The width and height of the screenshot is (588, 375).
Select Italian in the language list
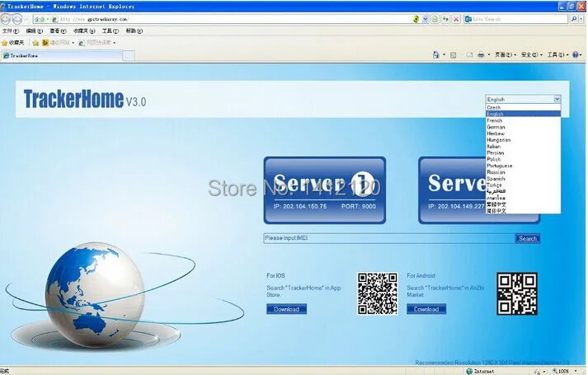coord(523,147)
